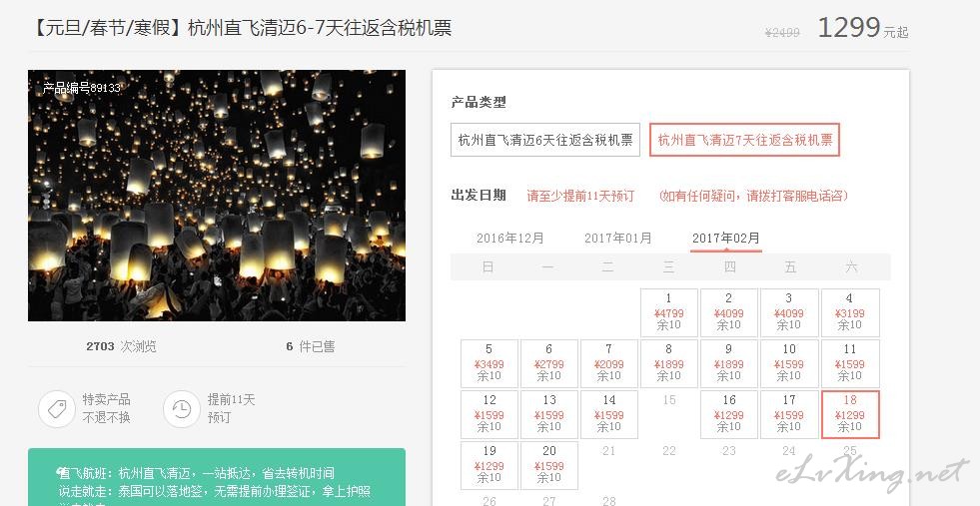Viewport: 980px width, 506px height.
Task: Select the highlighted February 18 date cell
Action: [x=850, y=415]
